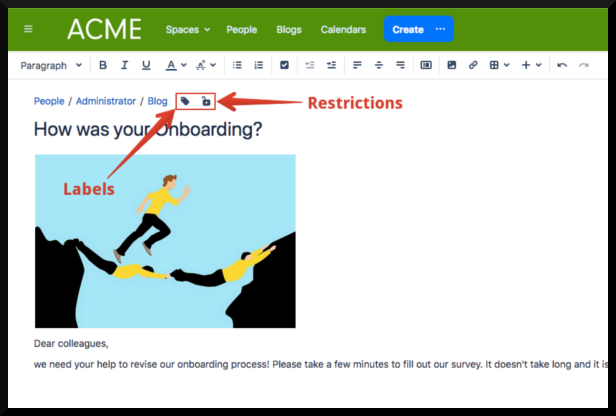Expand the table options arrow
This screenshot has width=616, height=416.
pyautogui.click(x=507, y=65)
